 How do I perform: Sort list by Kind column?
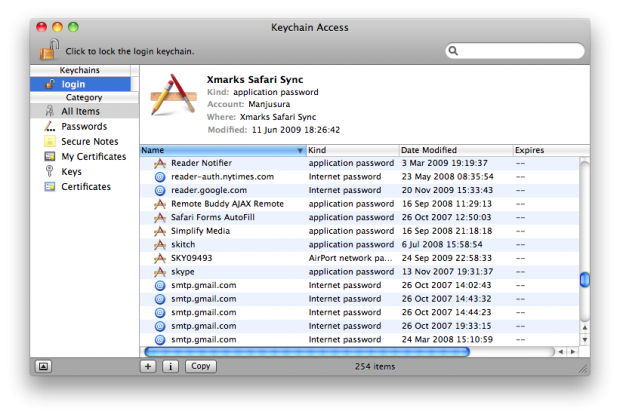click(x=353, y=150)
